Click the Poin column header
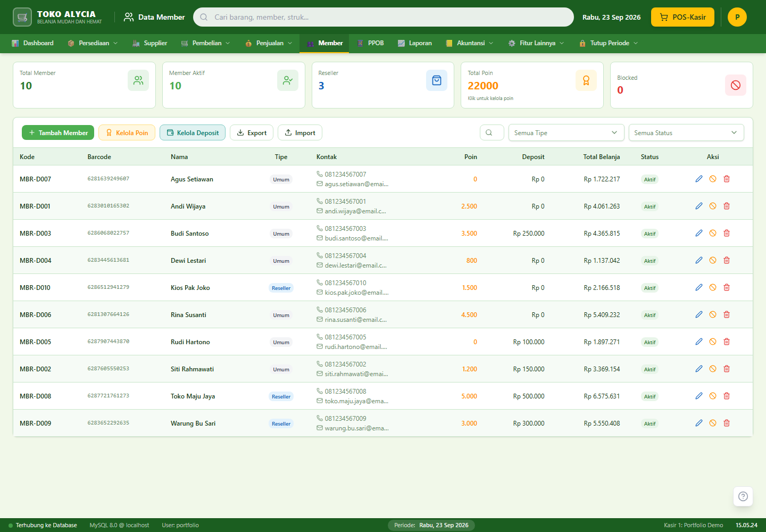 [471, 157]
